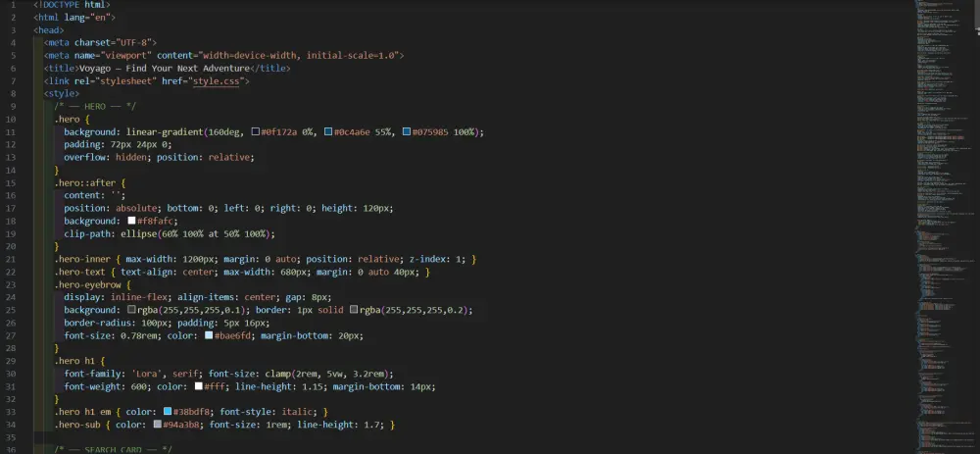Click line number 20 in the gutter

coord(12,246)
